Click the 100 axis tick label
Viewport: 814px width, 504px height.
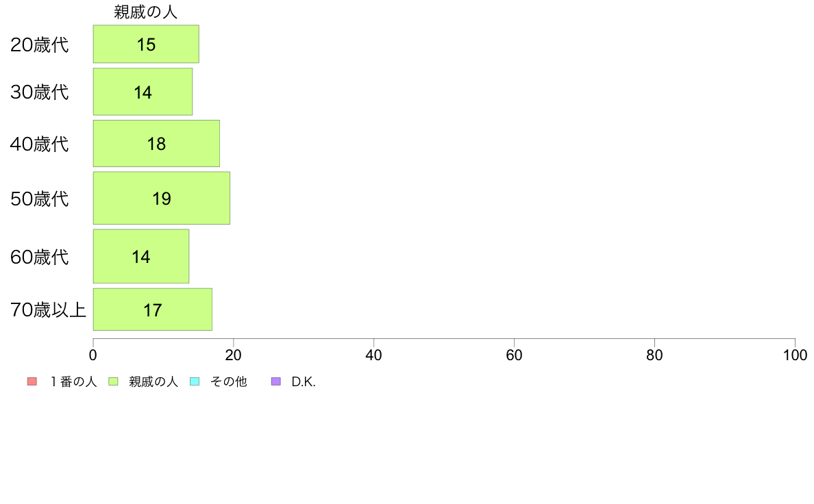pyautogui.click(x=795, y=355)
